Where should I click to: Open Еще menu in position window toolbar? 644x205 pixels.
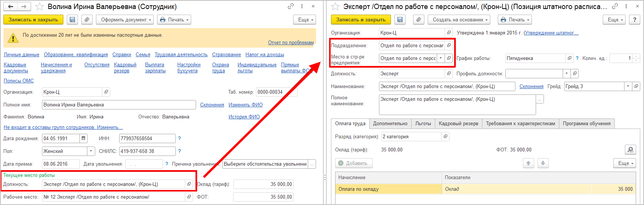614,19
